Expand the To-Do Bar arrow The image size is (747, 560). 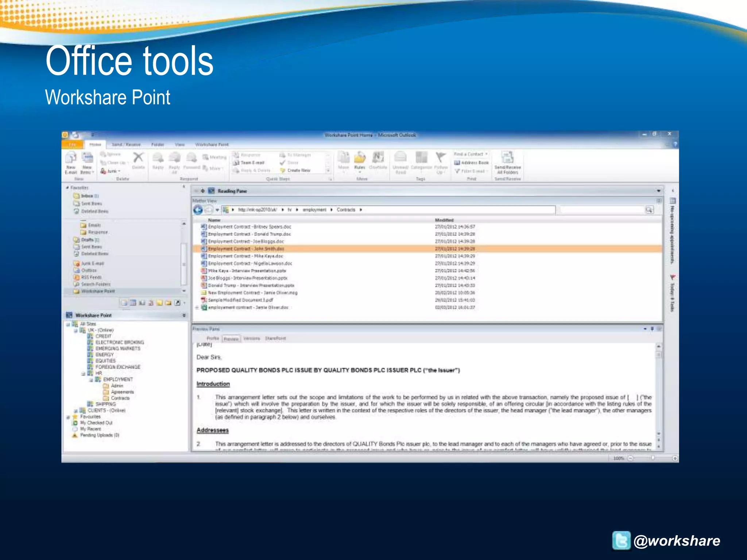(673, 191)
